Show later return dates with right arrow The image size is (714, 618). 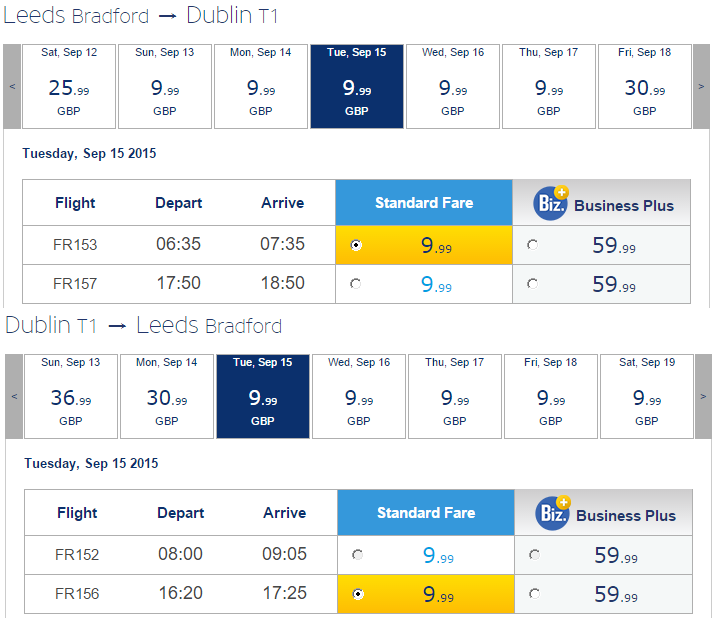[703, 396]
